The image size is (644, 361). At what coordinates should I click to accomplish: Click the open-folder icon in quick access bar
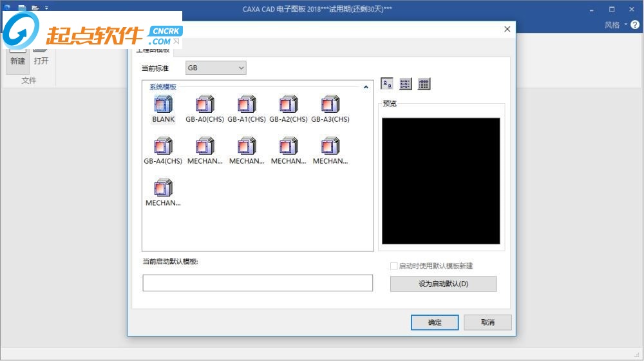pos(35,7)
